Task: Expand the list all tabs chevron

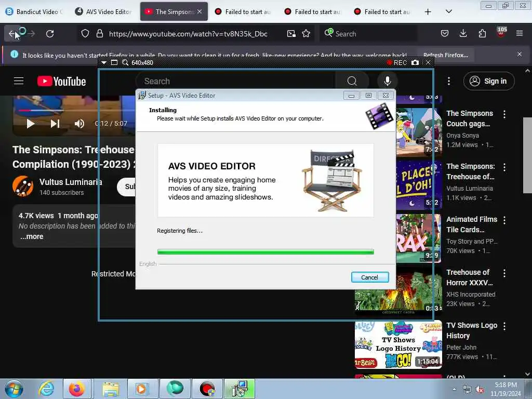Action: (x=448, y=11)
